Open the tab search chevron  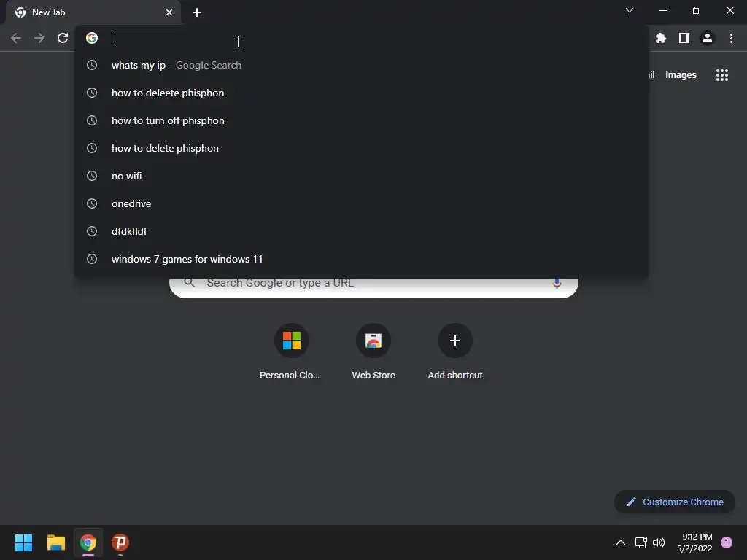point(630,10)
